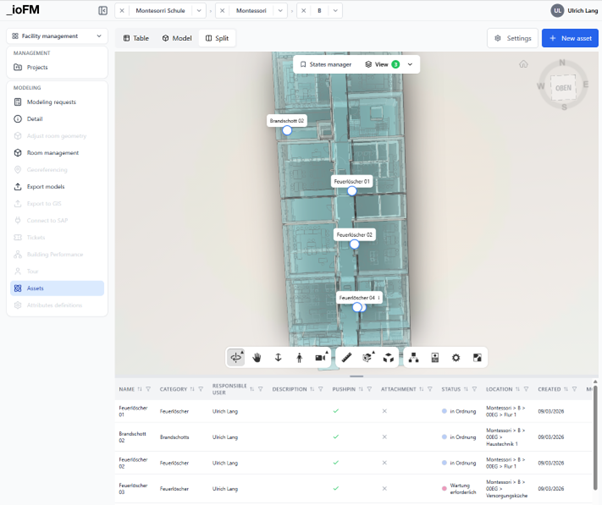Open the Model browser tree icon
602x505 pixels.
click(413, 357)
